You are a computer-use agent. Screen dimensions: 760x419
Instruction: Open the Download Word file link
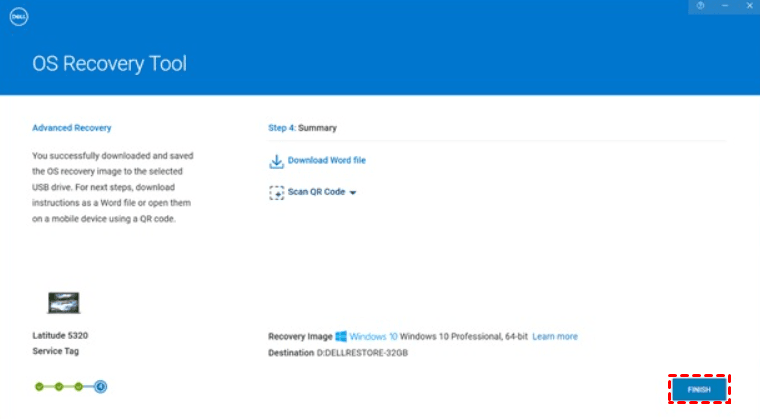coord(327,160)
